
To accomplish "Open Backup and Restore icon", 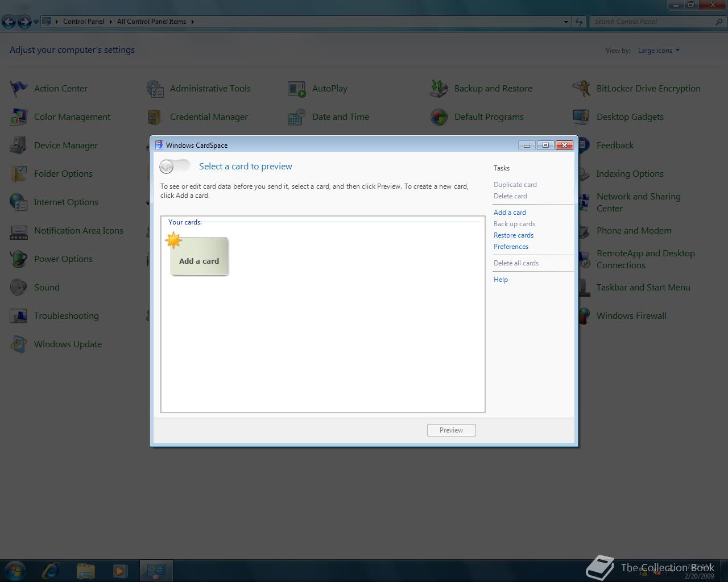I will pos(439,88).
